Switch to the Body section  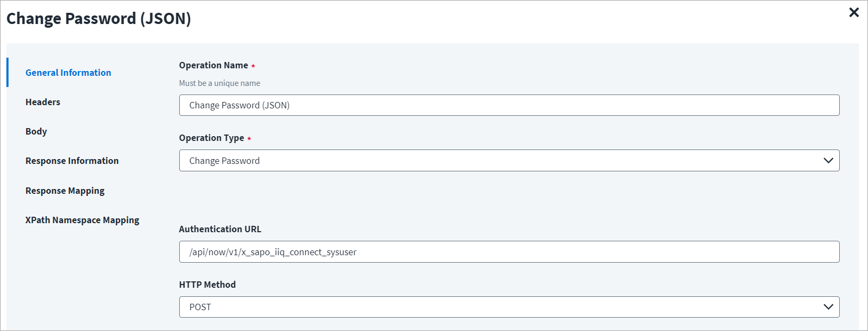click(x=36, y=131)
